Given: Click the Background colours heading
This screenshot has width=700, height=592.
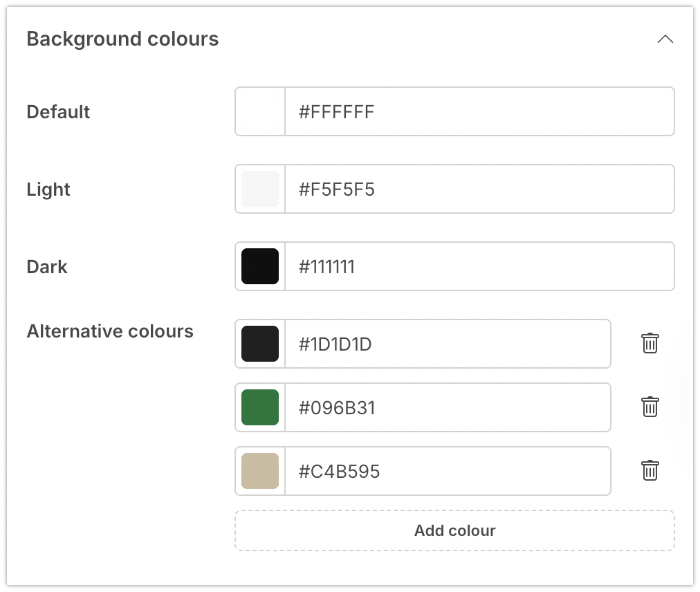Looking at the screenshot, I should tap(122, 39).
